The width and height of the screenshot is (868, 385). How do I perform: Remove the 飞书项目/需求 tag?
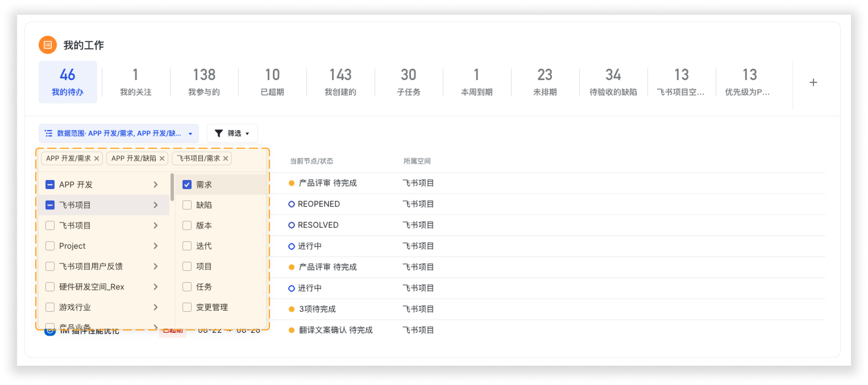click(x=226, y=158)
